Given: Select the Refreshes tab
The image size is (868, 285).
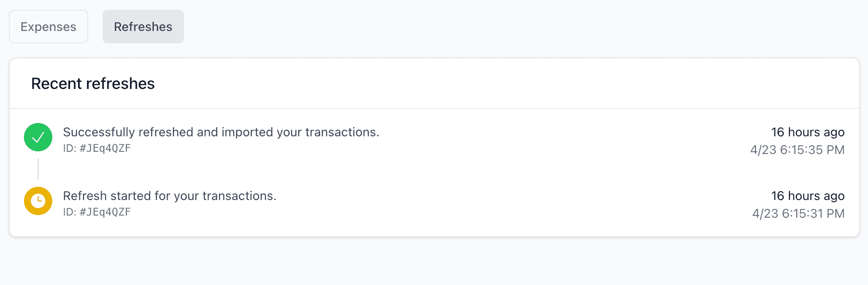Looking at the screenshot, I should (x=143, y=27).
